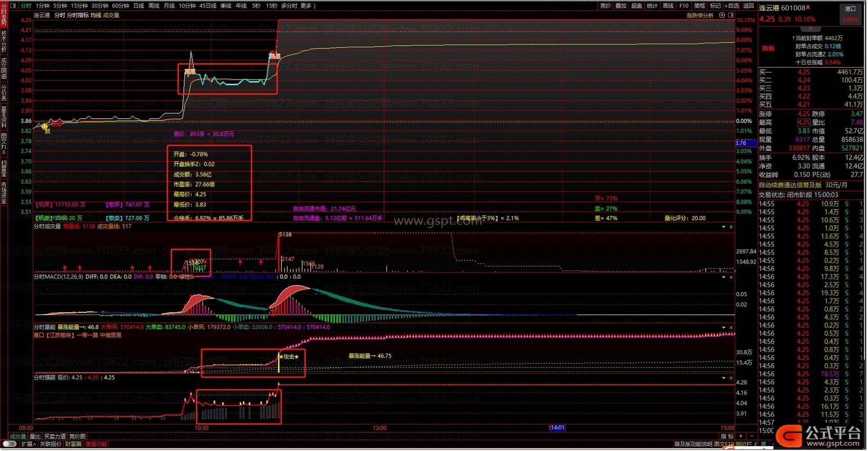Open 技术分析 in left sidebar
Image resolution: width=868 pixels, height=451 pixels.
4,41
